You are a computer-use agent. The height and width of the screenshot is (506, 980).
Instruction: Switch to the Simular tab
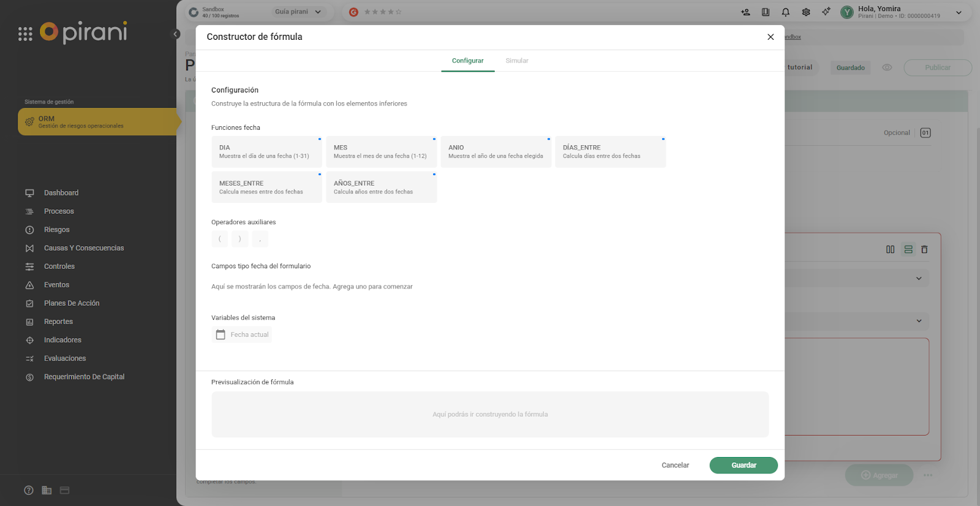tap(516, 61)
